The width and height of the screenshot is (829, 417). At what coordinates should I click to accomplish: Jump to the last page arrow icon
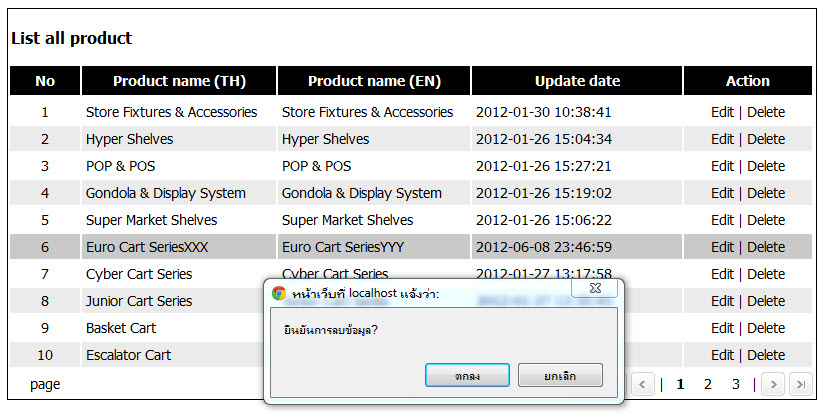tap(800, 384)
